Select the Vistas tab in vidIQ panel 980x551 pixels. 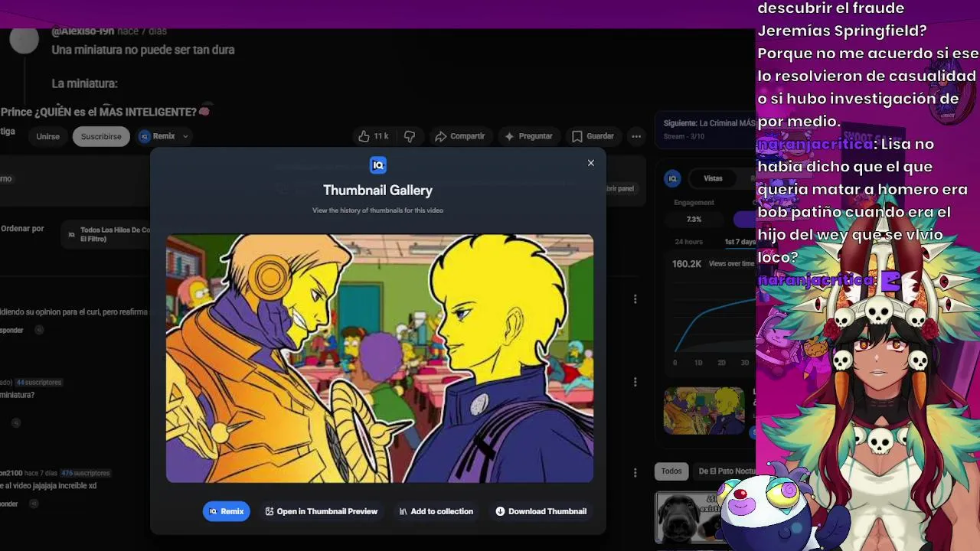tap(713, 178)
